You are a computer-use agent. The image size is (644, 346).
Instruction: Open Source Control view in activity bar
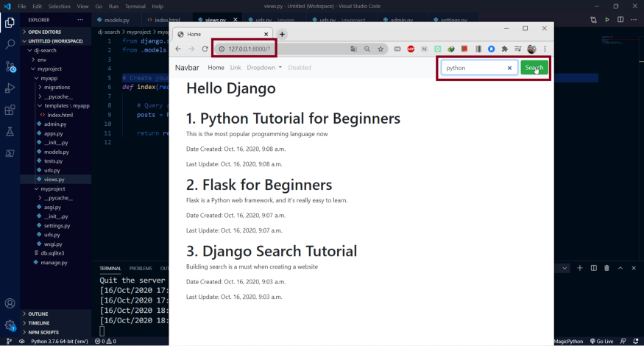point(10,66)
